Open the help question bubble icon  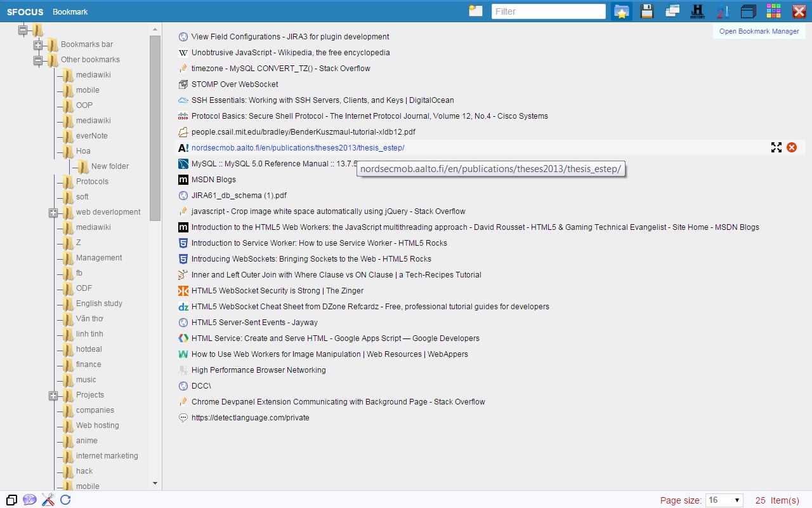pos(30,500)
